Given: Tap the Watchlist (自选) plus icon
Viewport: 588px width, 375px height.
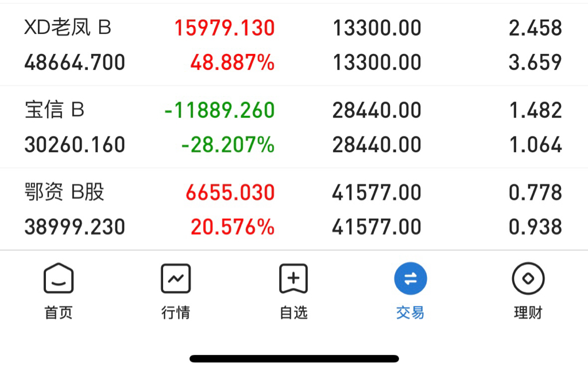Looking at the screenshot, I should pos(293,279).
